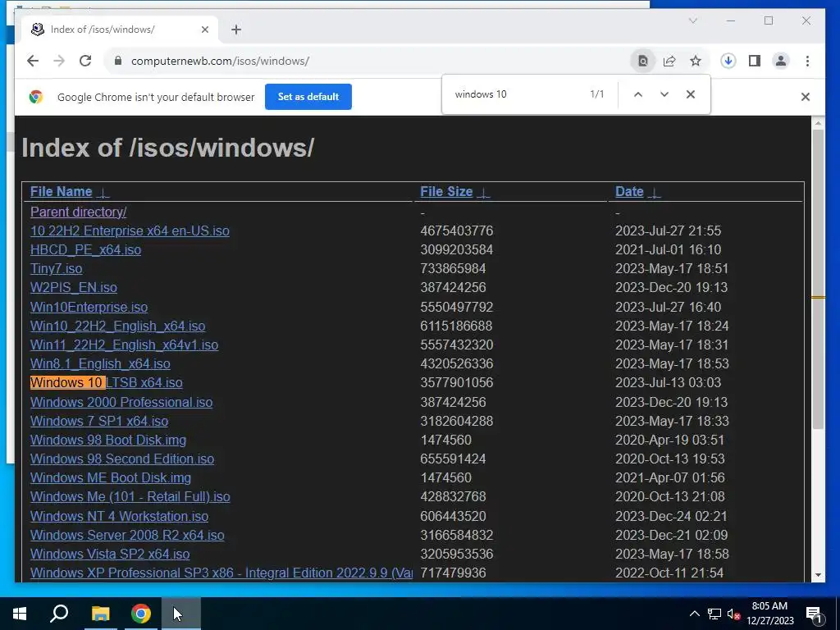This screenshot has height=630, width=840.
Task: Share this page using the share icon
Action: [x=669, y=61]
